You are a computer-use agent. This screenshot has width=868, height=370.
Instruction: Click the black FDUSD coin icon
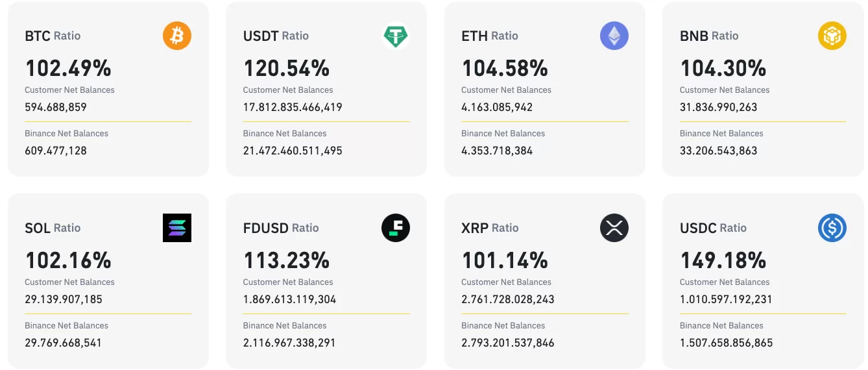click(396, 228)
